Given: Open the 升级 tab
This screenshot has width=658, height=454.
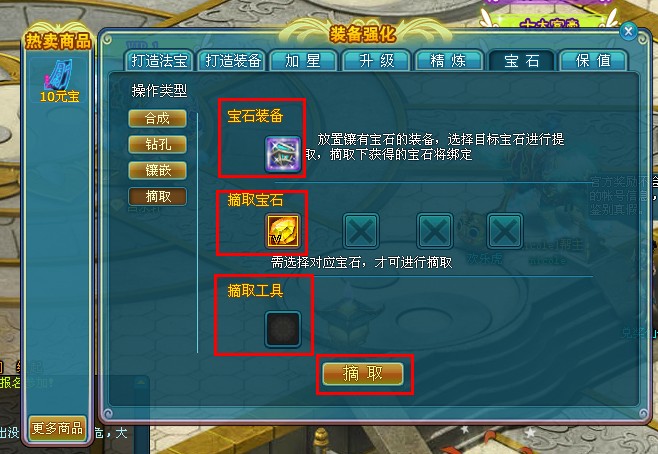Looking at the screenshot, I should coord(376,61).
